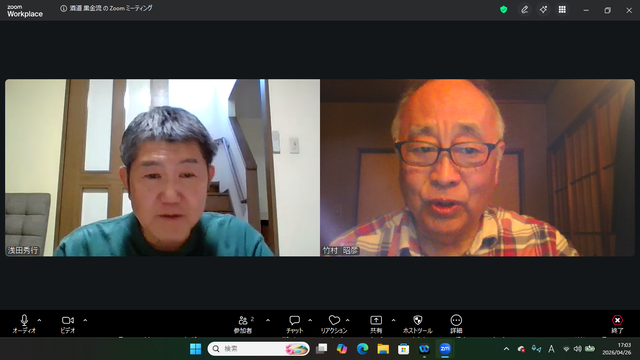640x360 pixels.
Task: Open host tools shield menu
Action: 417,324
